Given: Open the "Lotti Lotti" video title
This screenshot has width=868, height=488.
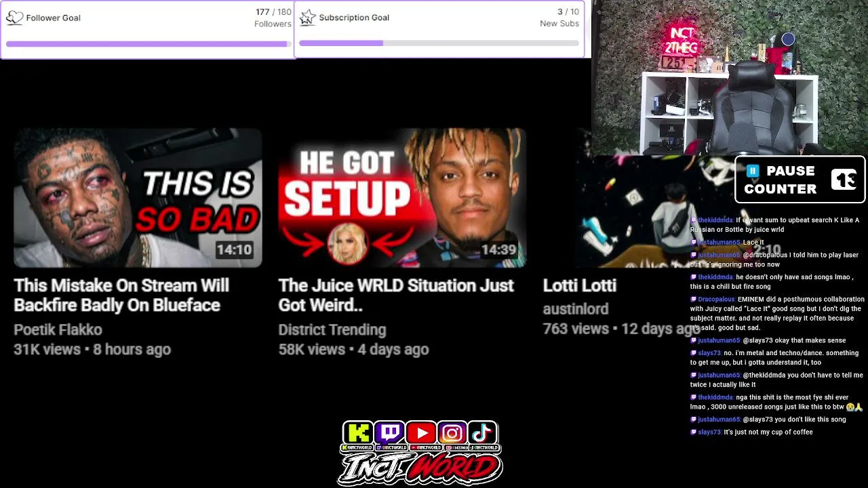Looking at the screenshot, I should (580, 286).
